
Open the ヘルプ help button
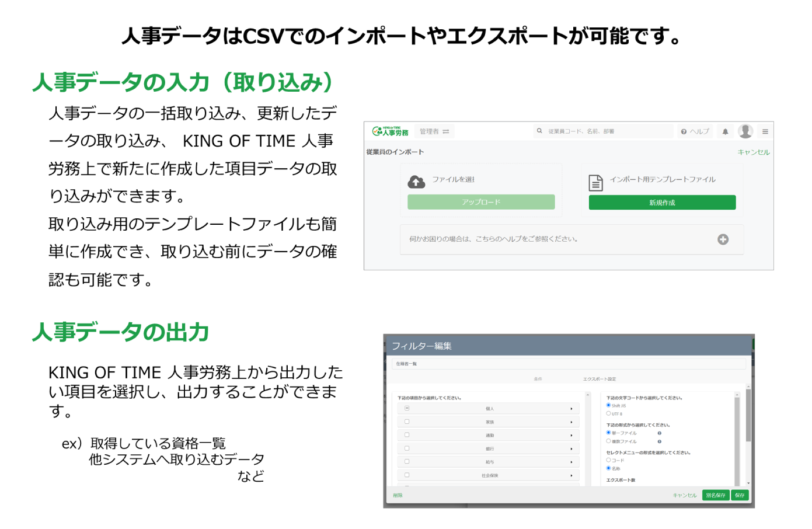click(x=695, y=131)
